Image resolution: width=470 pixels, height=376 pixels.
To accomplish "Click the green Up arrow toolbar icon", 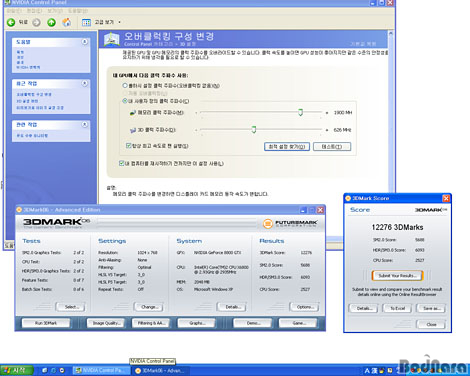I will 51,22.
